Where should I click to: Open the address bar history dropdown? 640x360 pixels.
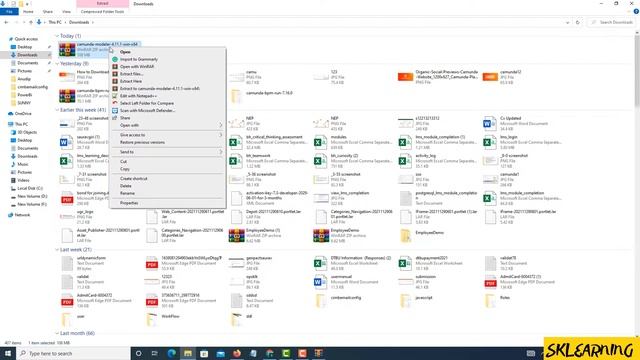pos(567,22)
